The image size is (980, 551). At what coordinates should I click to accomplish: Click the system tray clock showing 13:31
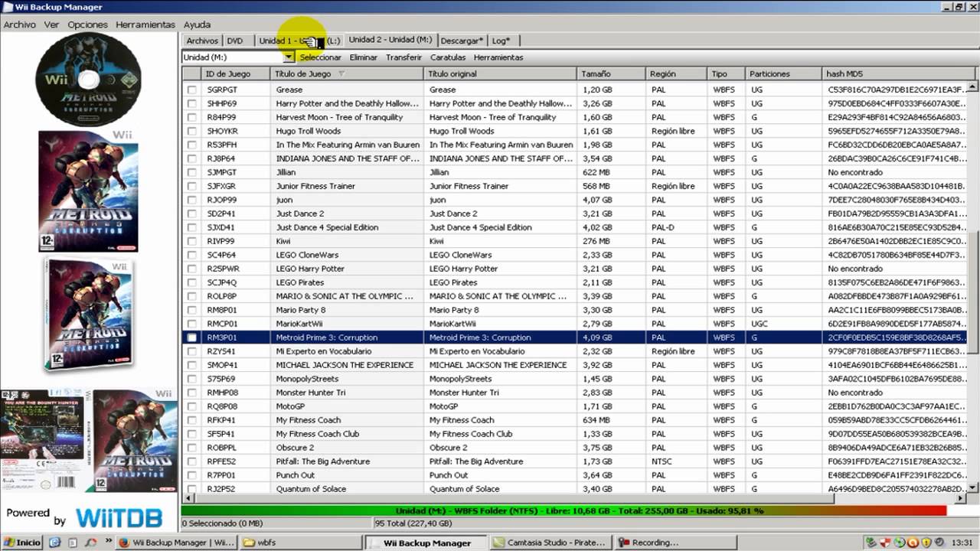962,543
